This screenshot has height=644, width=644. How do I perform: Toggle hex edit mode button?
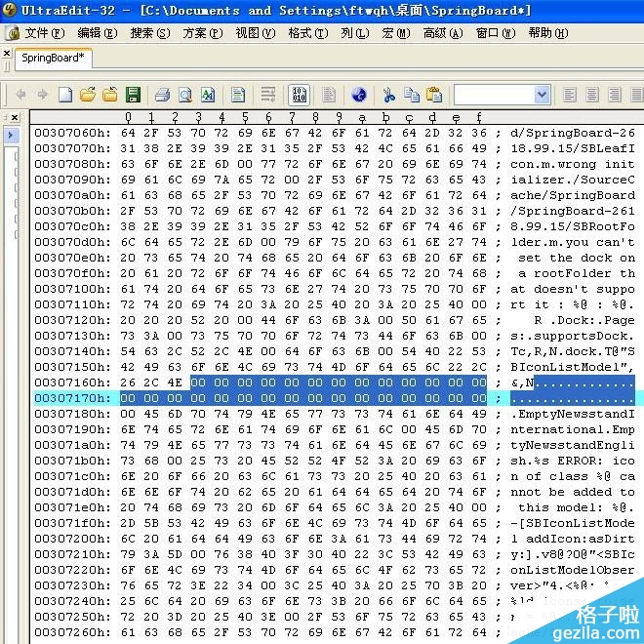(299, 95)
